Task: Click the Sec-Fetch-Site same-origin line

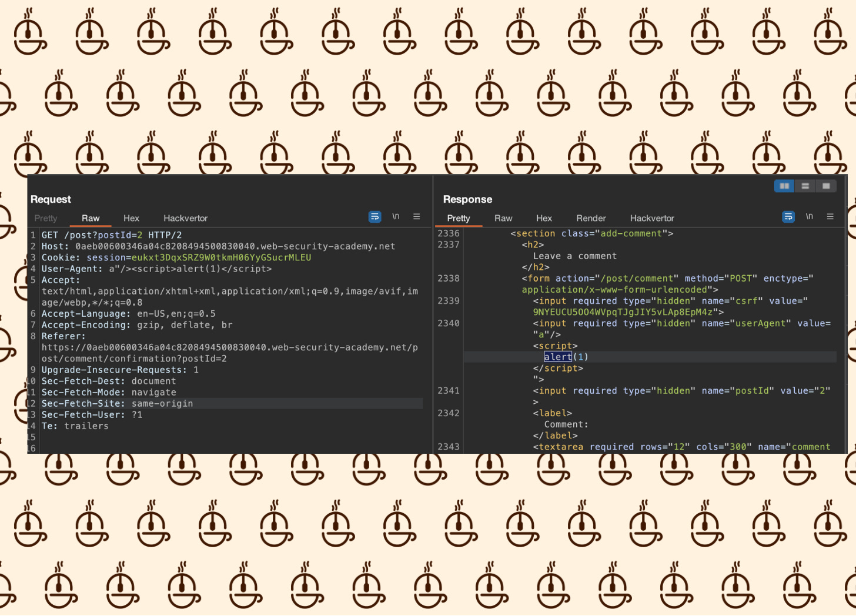Action: (x=117, y=403)
